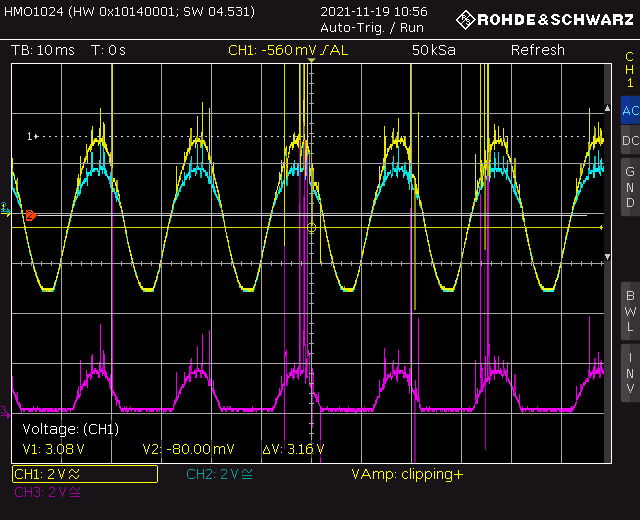Image resolution: width=640 pixels, height=520 pixels.
Task: Click the CH1 vertical menu title
Action: coord(630,69)
